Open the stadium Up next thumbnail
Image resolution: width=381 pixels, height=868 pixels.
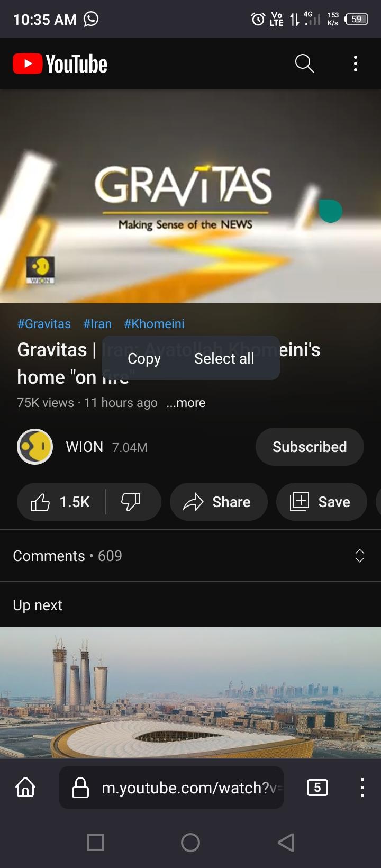pyautogui.click(x=190, y=692)
